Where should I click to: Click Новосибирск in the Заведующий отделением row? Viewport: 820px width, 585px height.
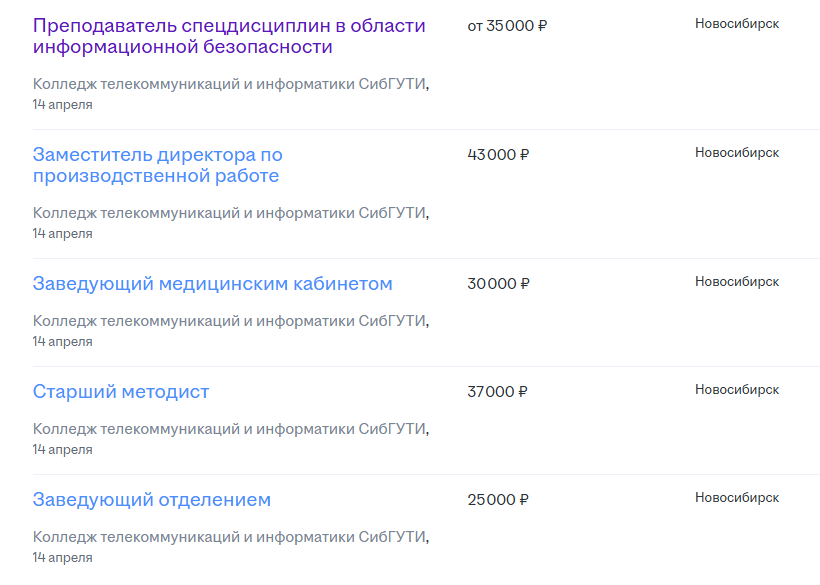tap(737, 498)
